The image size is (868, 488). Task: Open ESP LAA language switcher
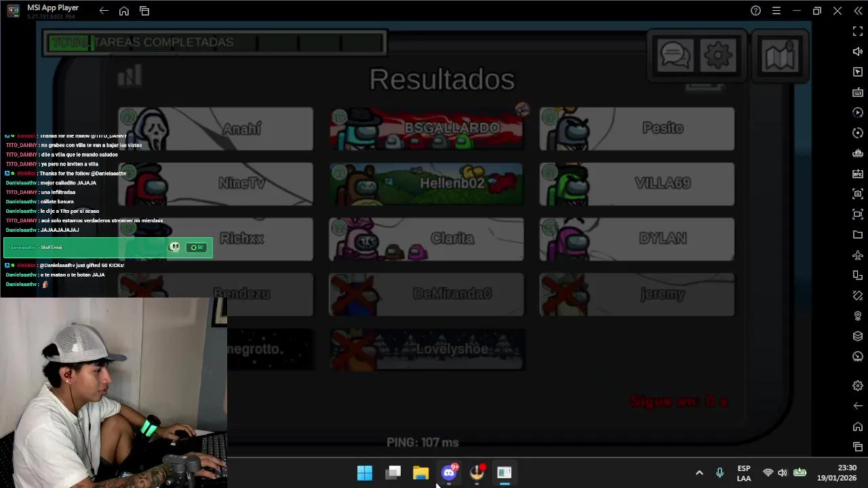point(744,473)
